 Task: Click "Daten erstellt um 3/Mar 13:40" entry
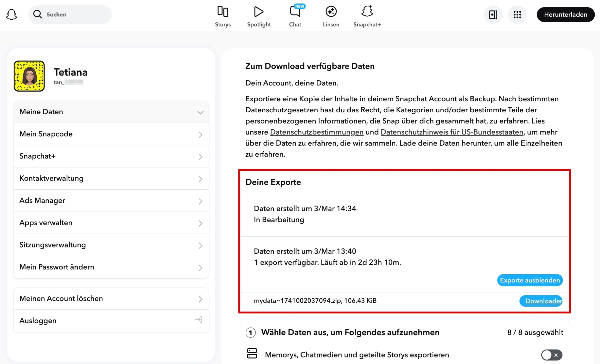[305, 251]
